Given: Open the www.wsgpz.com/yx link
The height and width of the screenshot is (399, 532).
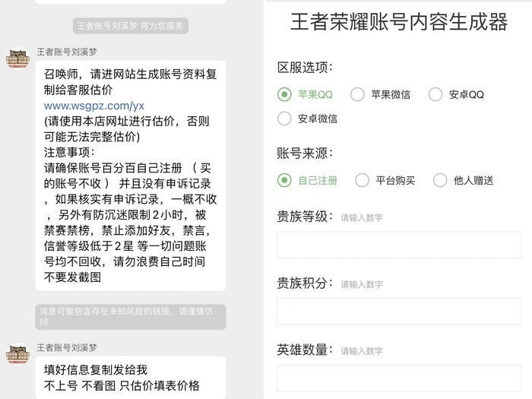Looking at the screenshot, I should (x=94, y=106).
